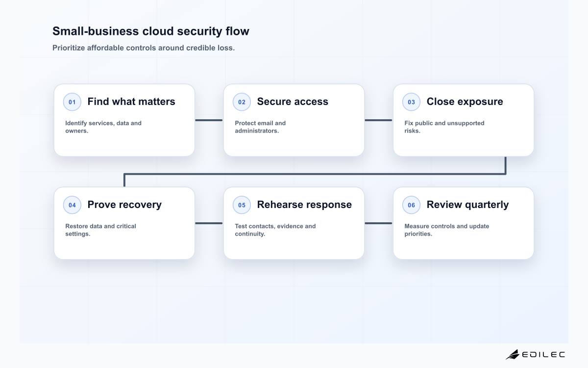The height and width of the screenshot is (368, 588).
Task: Click "Measure controls and update priorities." text
Action: pyautogui.click(x=446, y=230)
